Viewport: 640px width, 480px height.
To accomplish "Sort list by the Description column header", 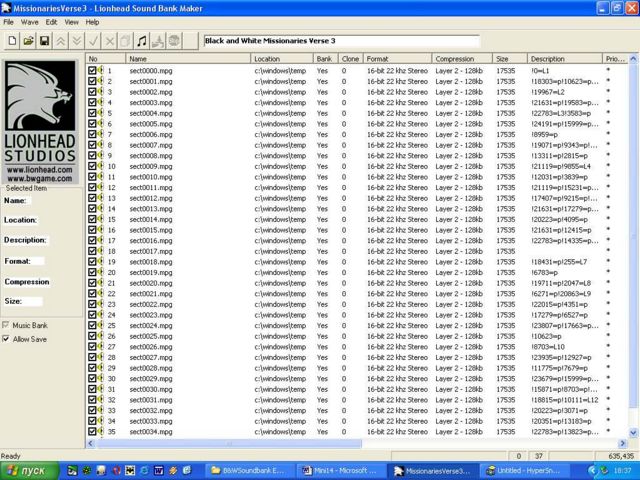I will (x=565, y=59).
